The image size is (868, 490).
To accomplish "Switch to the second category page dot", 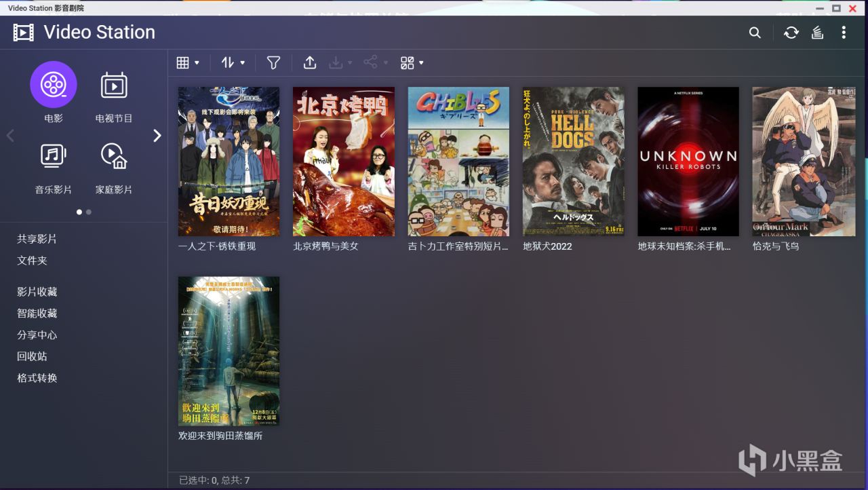I will (89, 212).
